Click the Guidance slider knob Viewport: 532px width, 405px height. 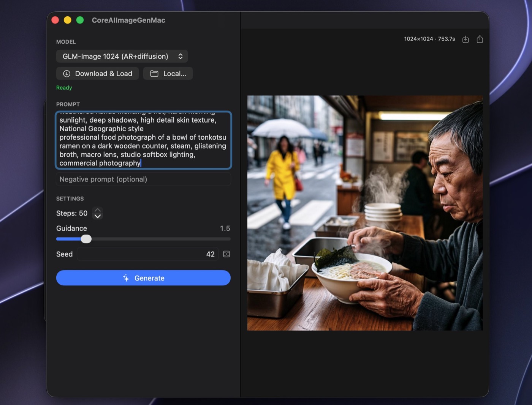click(x=86, y=239)
